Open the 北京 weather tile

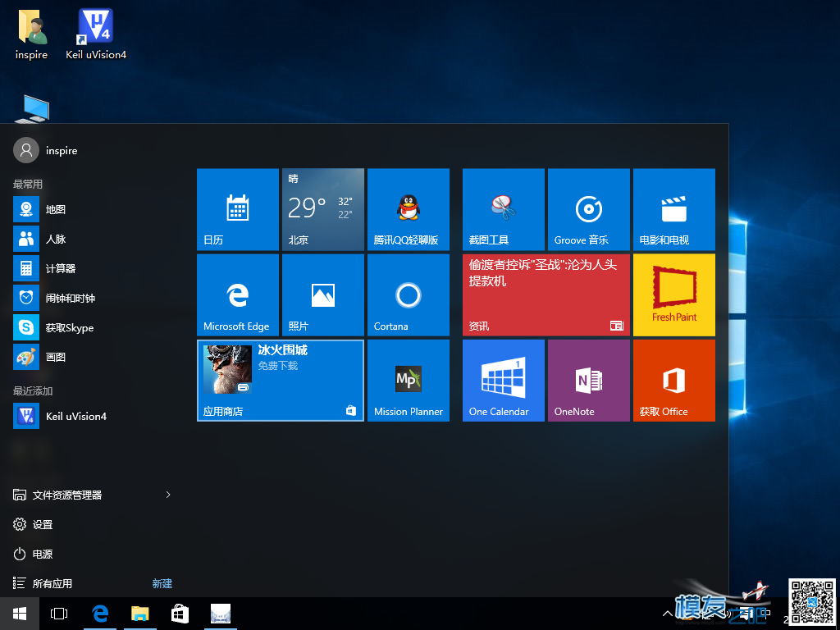click(x=323, y=209)
